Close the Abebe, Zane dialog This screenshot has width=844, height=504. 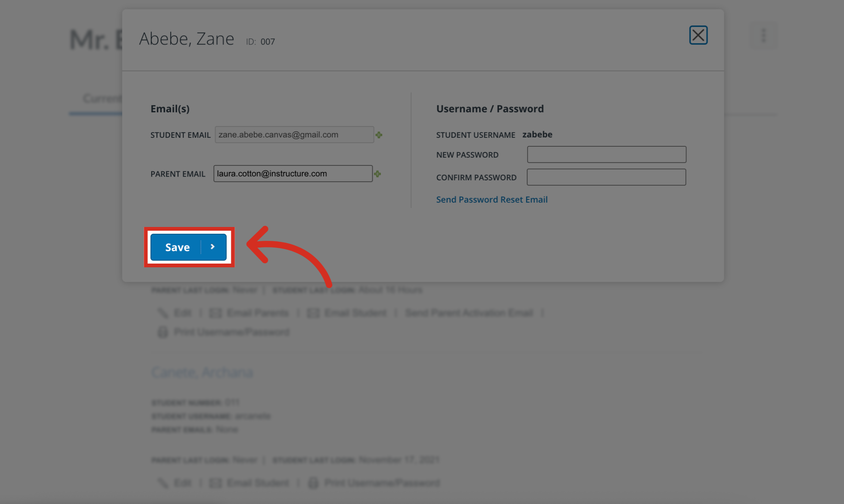pos(698,35)
